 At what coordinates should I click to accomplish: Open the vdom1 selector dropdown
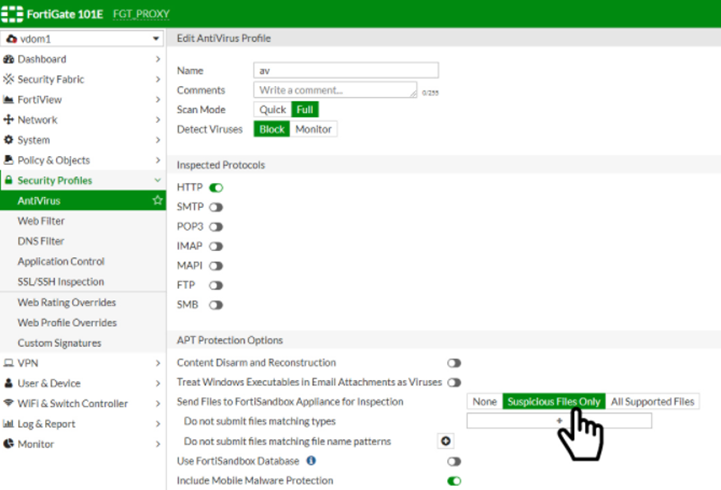[82, 38]
